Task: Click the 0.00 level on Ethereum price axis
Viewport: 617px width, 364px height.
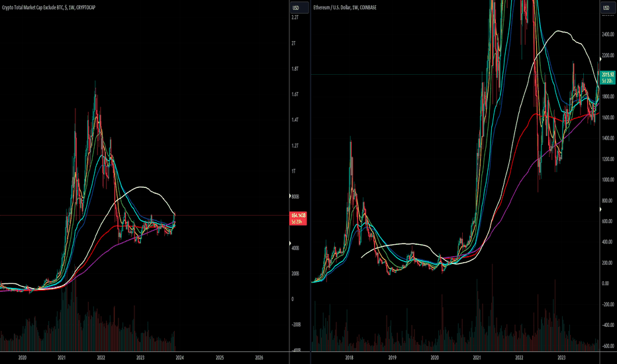Action: [606, 284]
